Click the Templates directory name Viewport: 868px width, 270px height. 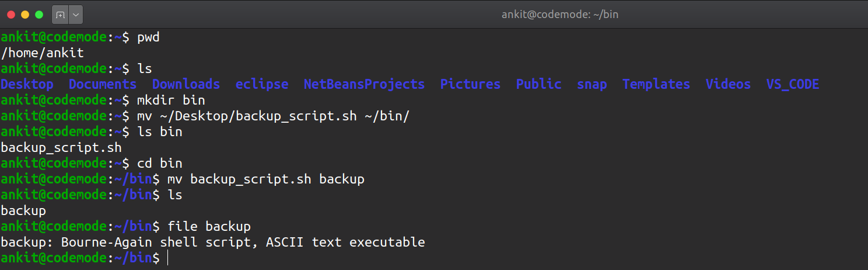click(x=656, y=84)
